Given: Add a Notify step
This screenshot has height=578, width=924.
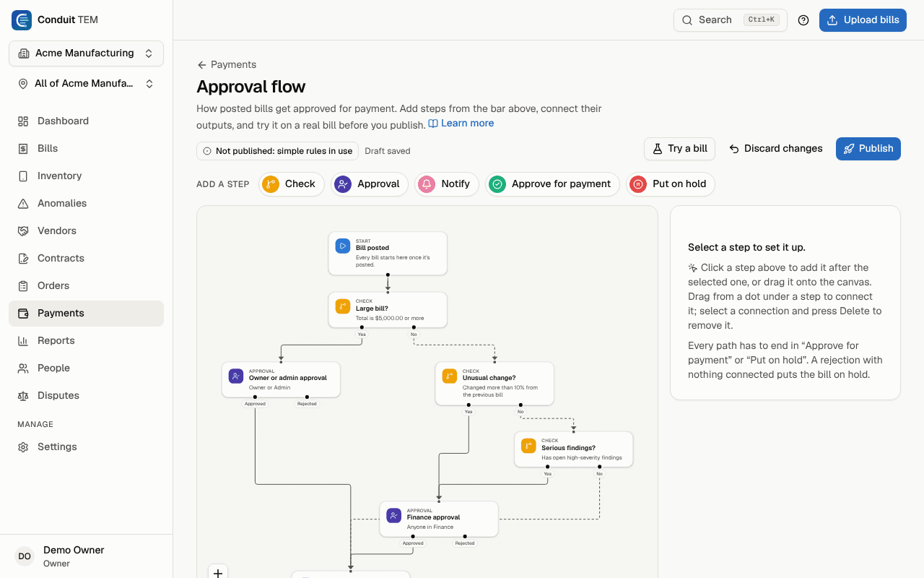Looking at the screenshot, I should pos(447,184).
